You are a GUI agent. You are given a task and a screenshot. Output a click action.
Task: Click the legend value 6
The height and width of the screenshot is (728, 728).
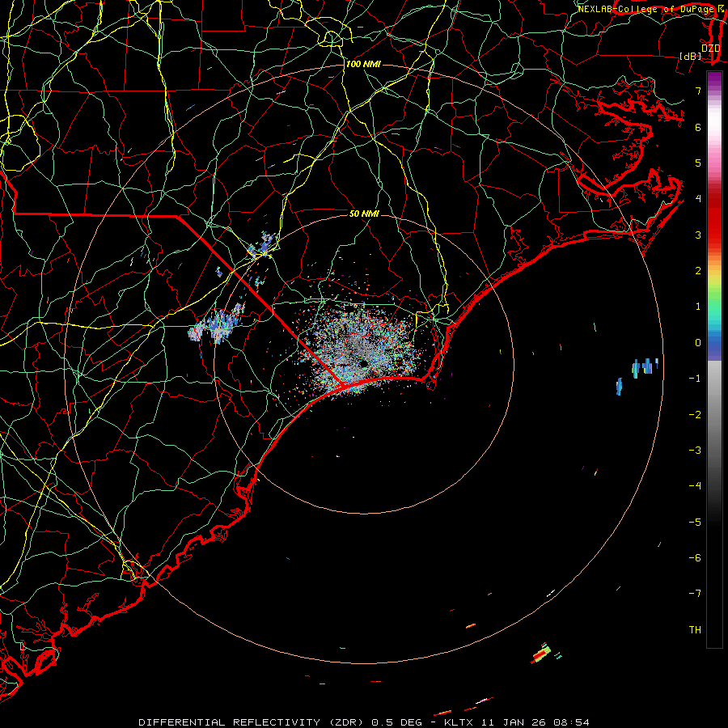tap(698, 127)
